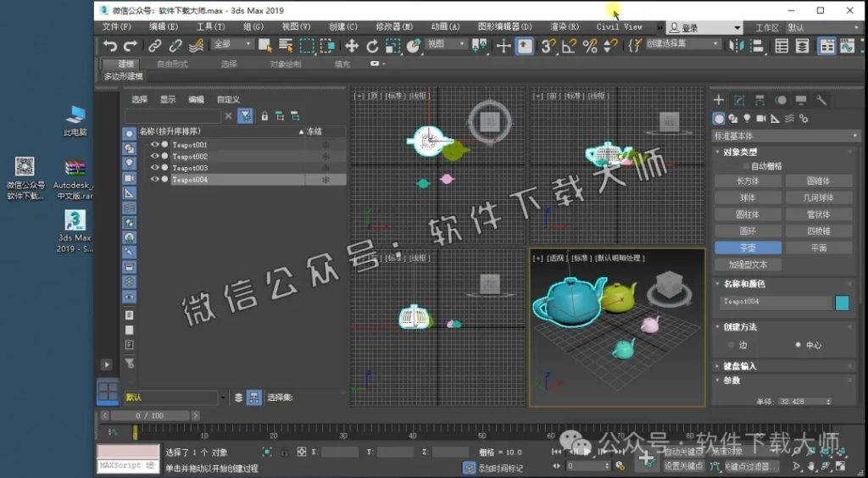Open the object color swatch for Teapot004
Image resolution: width=868 pixels, height=478 pixels.
(842, 302)
